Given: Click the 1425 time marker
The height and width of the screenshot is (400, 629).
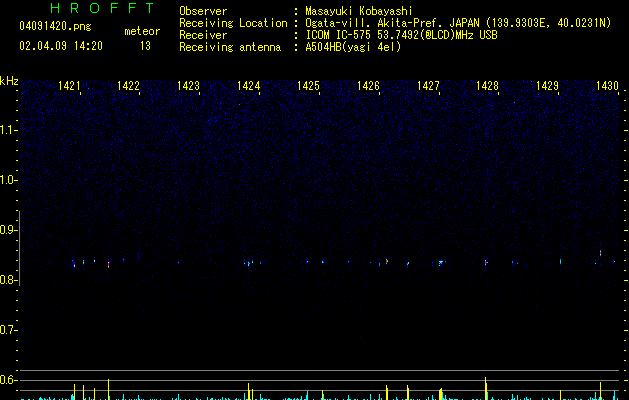Looking at the screenshot, I should [308, 86].
